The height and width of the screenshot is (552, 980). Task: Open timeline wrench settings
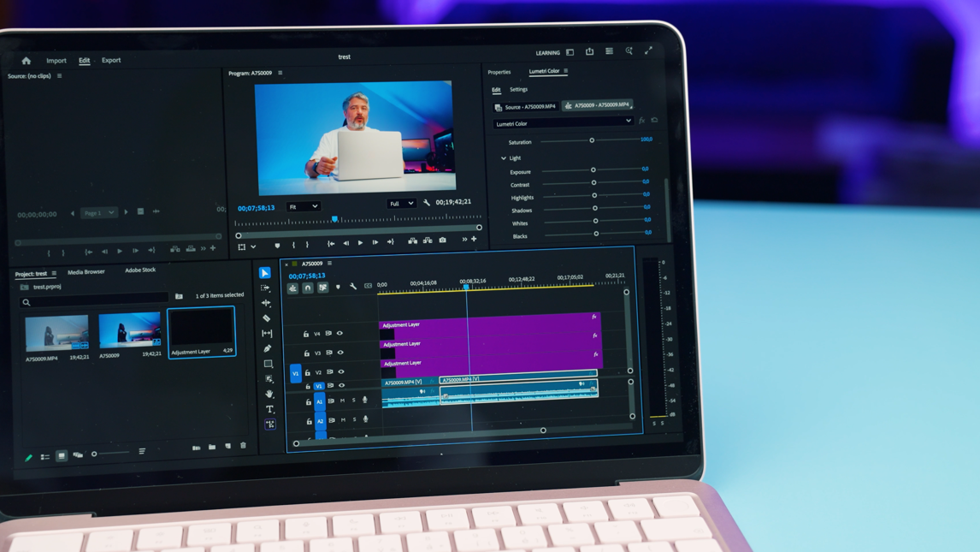353,287
